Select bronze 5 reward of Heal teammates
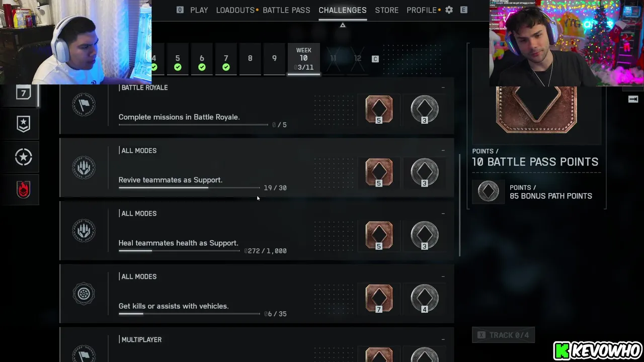 pyautogui.click(x=379, y=235)
